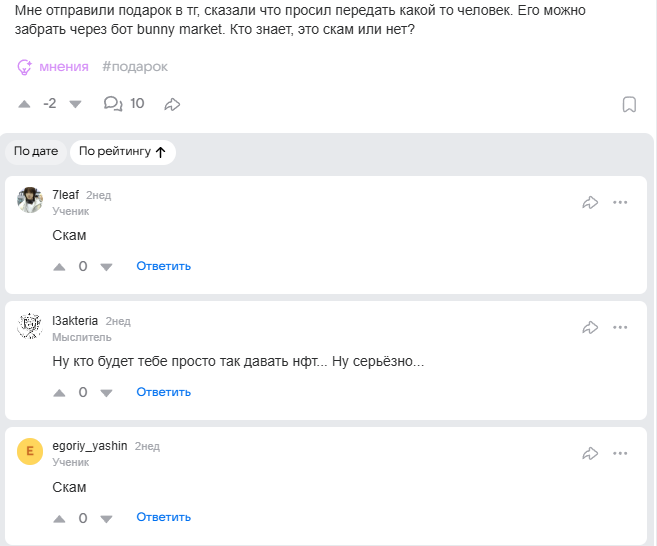Upvote egoriy_yashin's answer
The width and height of the screenshot is (657, 546).
[x=59, y=519]
